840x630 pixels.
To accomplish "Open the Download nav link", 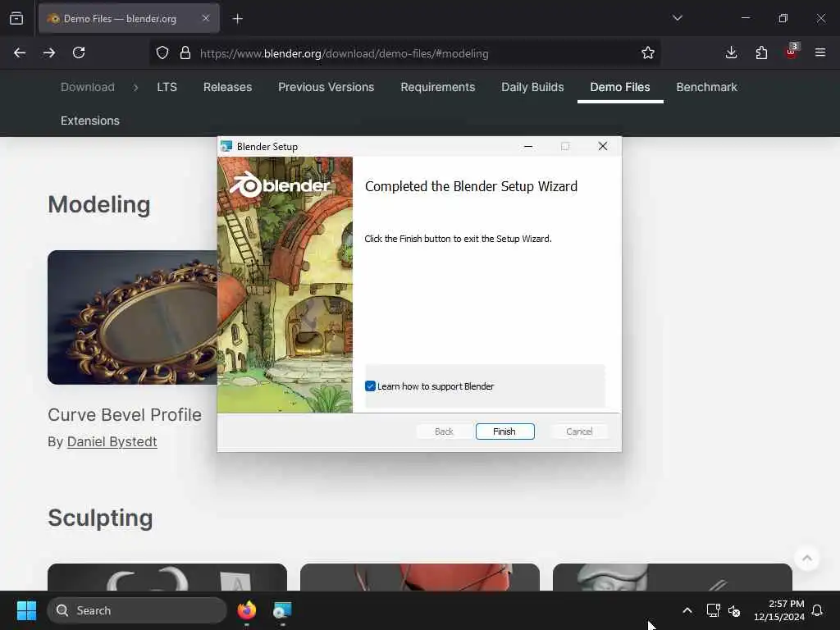I will click(x=88, y=87).
